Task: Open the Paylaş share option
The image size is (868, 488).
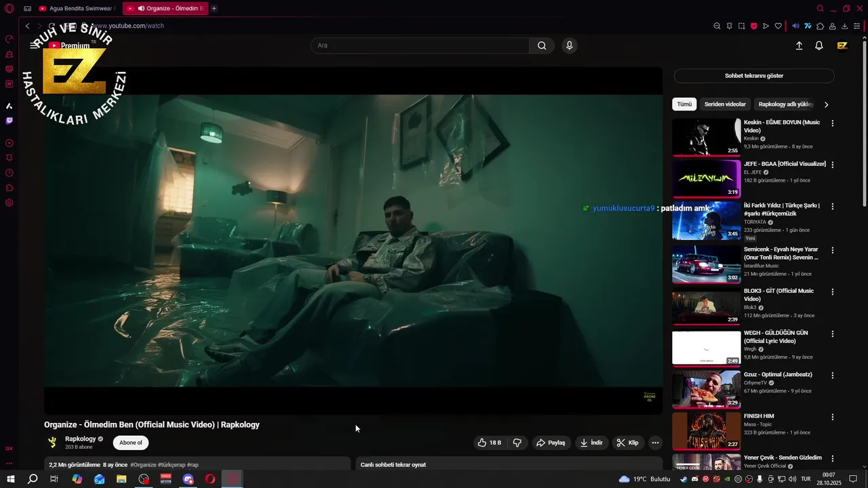Action: pos(551,443)
